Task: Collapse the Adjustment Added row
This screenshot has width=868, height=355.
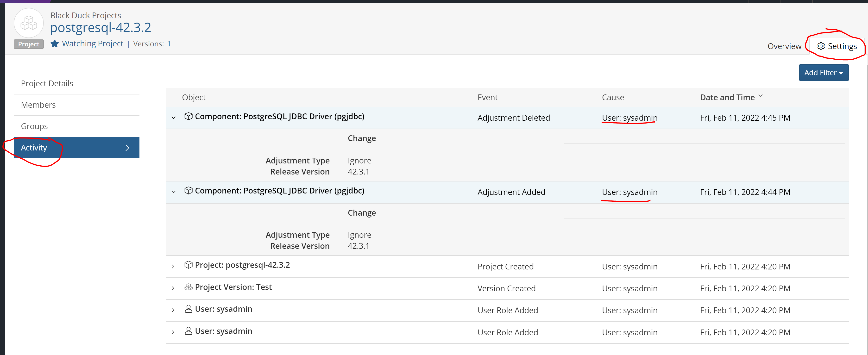Action: click(174, 192)
